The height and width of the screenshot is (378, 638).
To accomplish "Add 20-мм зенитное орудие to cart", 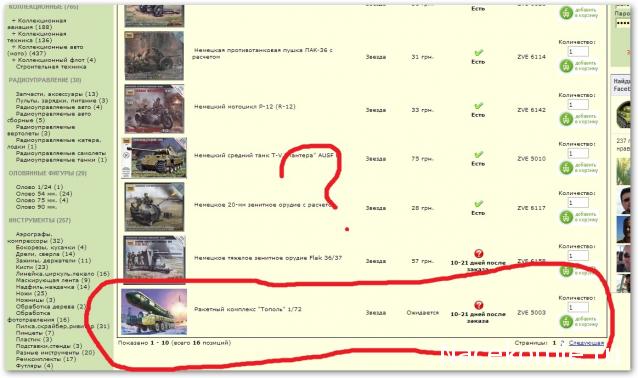I will point(578,217).
